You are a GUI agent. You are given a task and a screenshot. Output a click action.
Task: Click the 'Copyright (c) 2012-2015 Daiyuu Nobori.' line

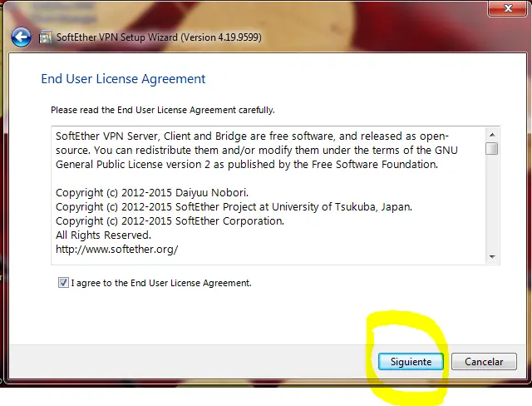coord(152,192)
